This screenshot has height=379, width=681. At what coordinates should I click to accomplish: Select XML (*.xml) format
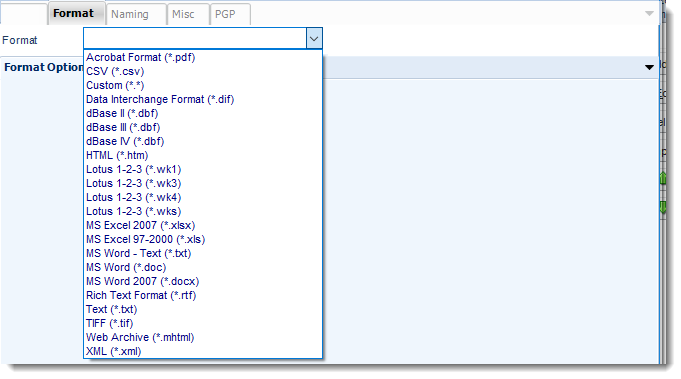(203, 351)
